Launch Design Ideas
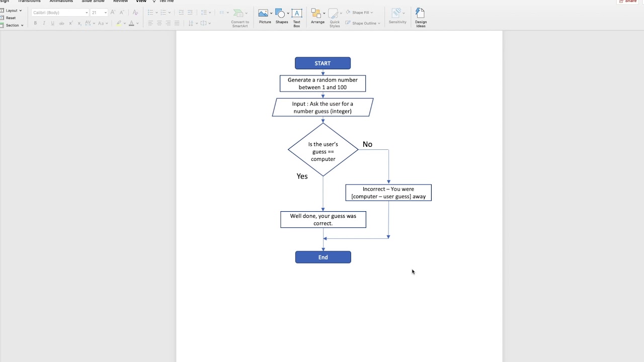The image size is (644, 362). click(x=421, y=18)
